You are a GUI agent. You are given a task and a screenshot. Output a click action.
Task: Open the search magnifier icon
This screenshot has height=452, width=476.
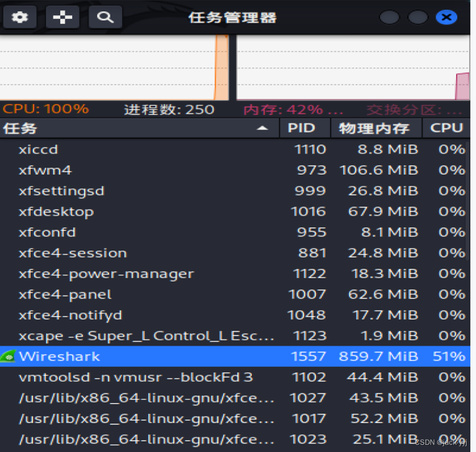[105, 17]
